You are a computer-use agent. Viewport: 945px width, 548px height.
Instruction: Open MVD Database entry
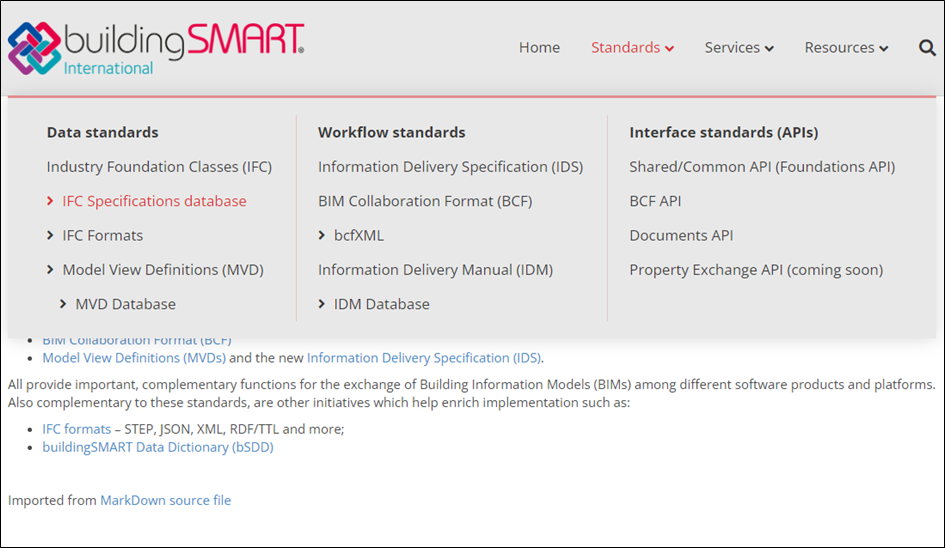pyautogui.click(x=125, y=304)
